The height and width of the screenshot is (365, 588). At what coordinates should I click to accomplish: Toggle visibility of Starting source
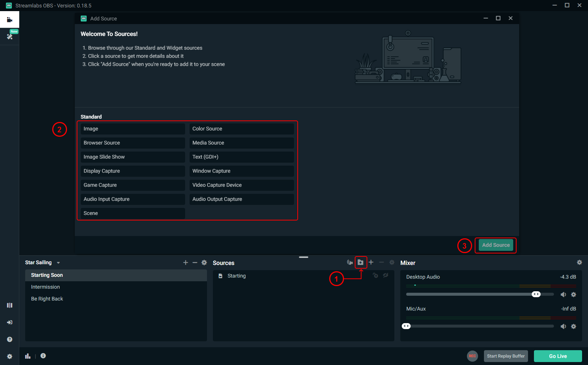point(385,275)
